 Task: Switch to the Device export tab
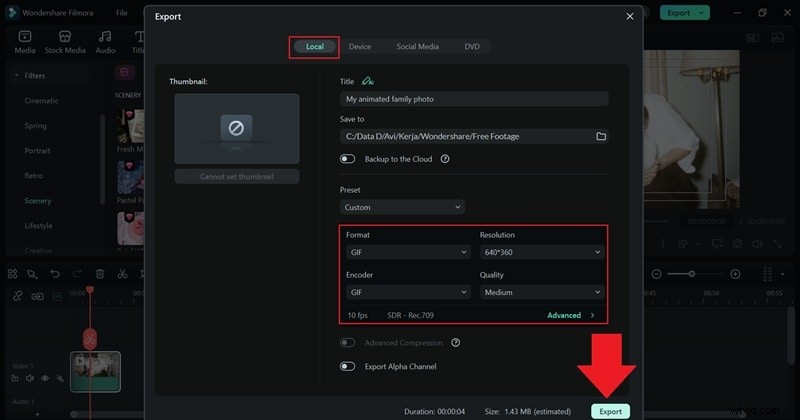point(359,47)
